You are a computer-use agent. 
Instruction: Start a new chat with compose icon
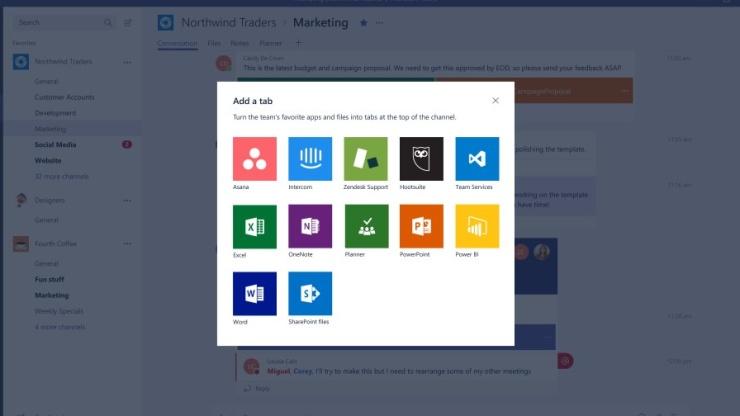click(127, 23)
